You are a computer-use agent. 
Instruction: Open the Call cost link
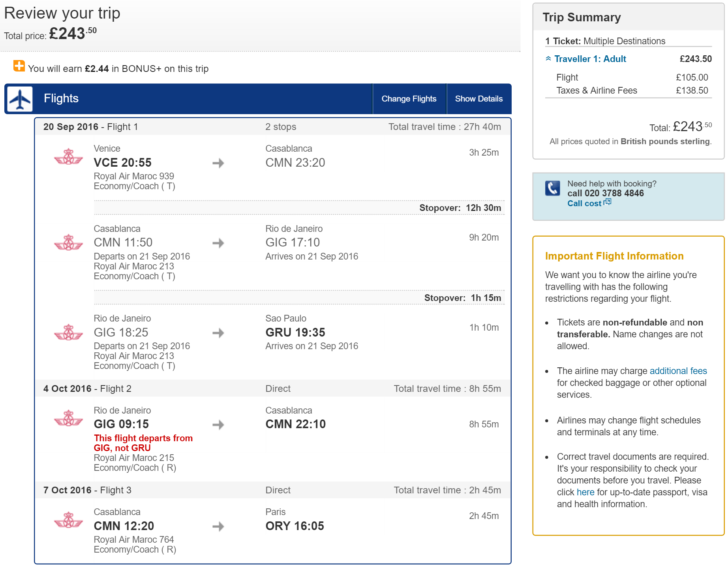pyautogui.click(x=584, y=203)
